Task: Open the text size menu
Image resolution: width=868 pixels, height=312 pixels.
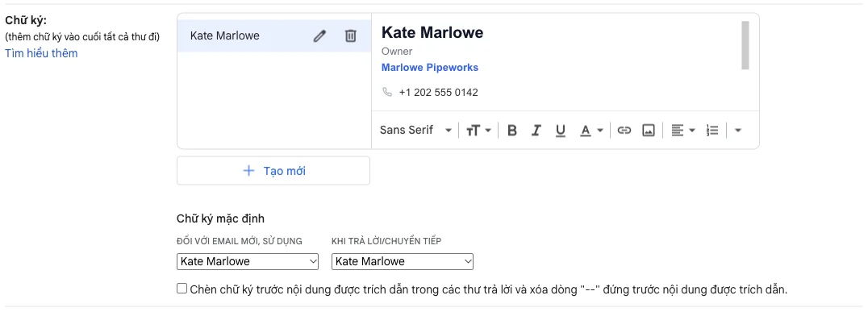Action: (478, 131)
